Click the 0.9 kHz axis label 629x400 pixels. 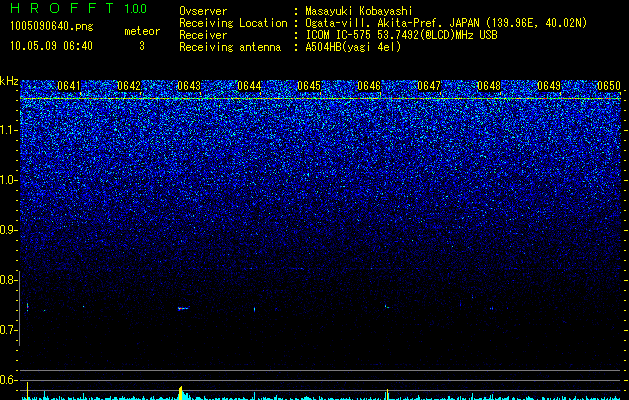(9, 230)
